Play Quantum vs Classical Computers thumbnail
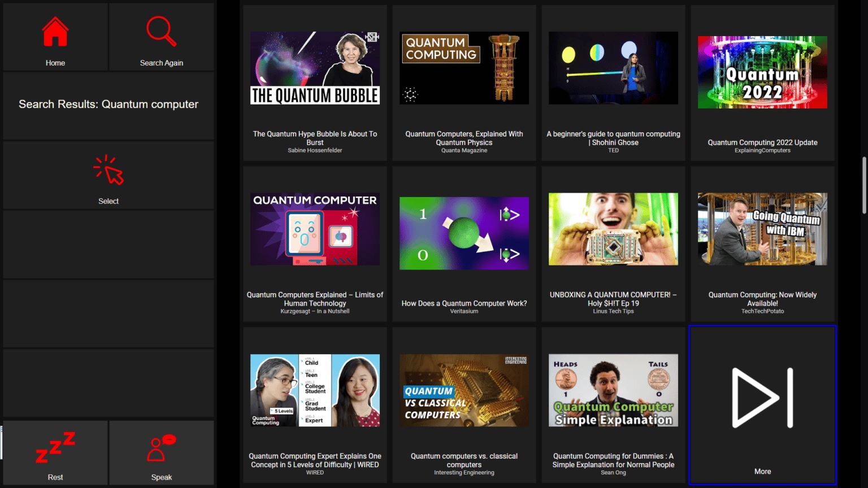This screenshot has height=488, width=868. [x=464, y=390]
